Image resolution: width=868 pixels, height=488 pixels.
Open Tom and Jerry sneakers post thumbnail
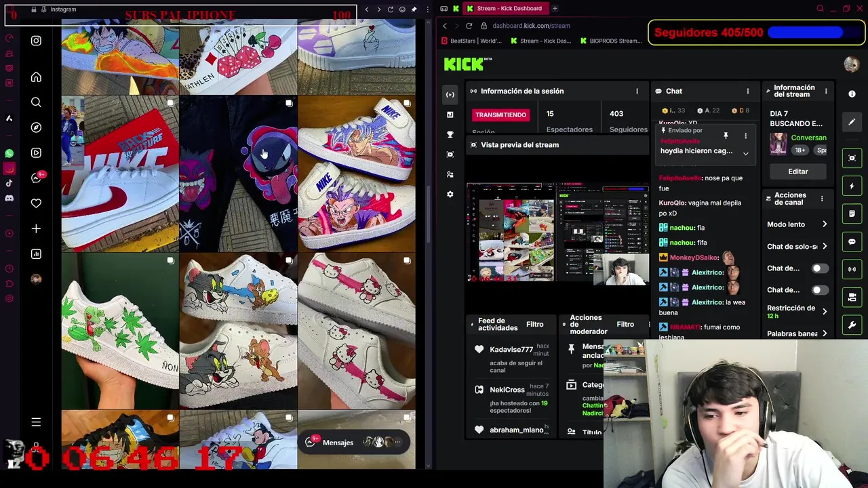238,332
